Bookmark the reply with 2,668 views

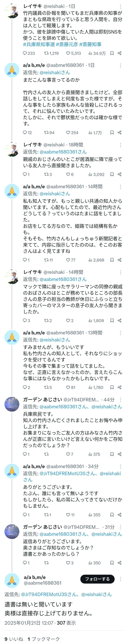tap(112, 260)
